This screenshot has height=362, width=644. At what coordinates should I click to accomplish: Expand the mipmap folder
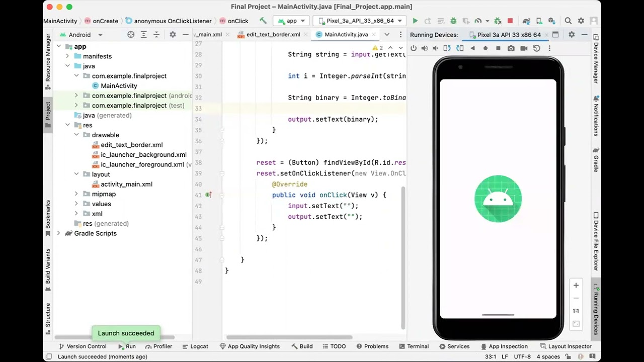click(76, 194)
